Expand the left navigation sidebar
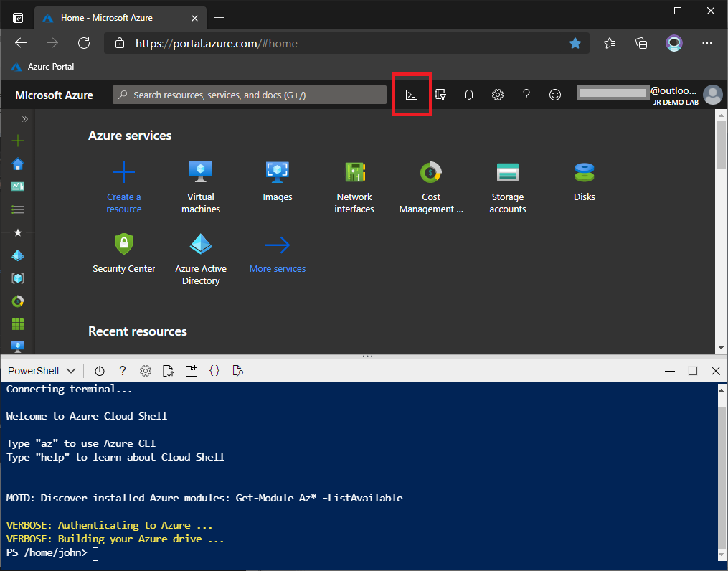 click(x=24, y=118)
